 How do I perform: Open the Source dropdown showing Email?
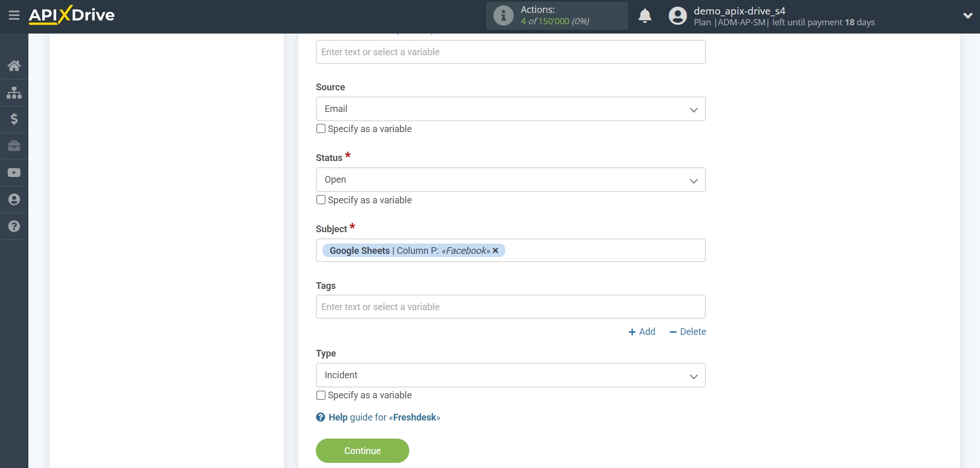(x=510, y=109)
